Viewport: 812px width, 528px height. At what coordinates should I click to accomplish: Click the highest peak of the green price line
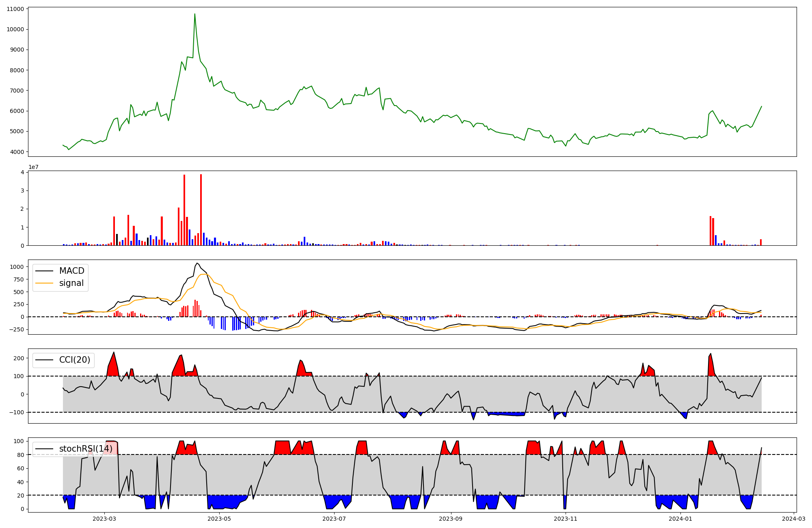click(x=194, y=14)
